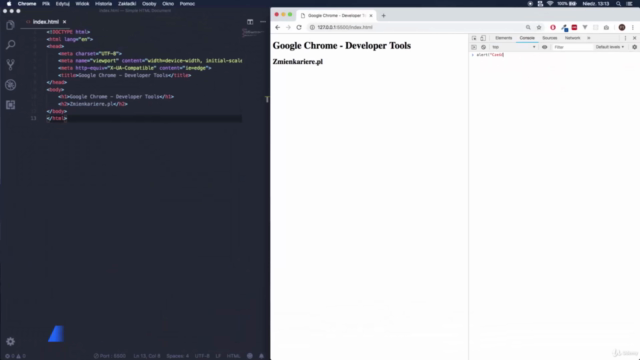Open the editor More Actions ellipsis

263,22
